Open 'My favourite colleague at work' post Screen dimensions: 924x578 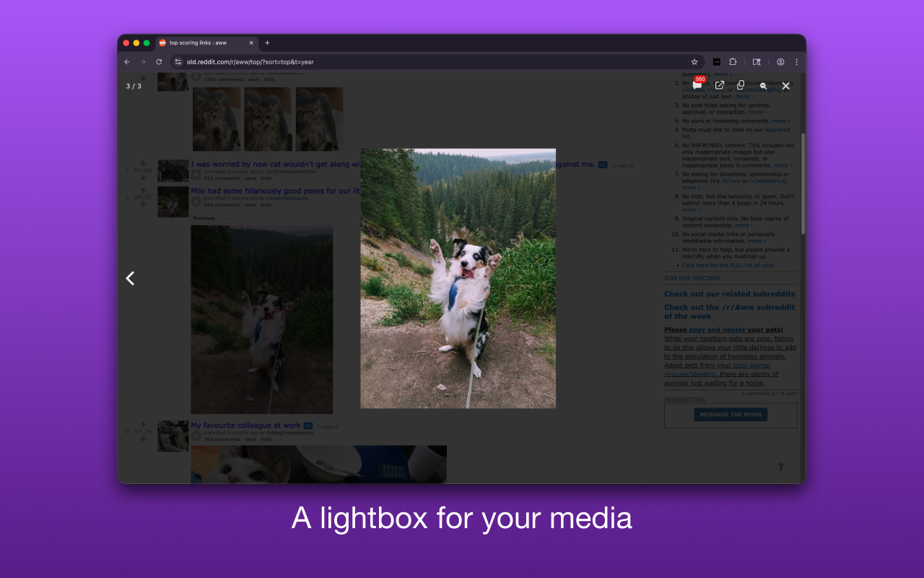pos(245,426)
